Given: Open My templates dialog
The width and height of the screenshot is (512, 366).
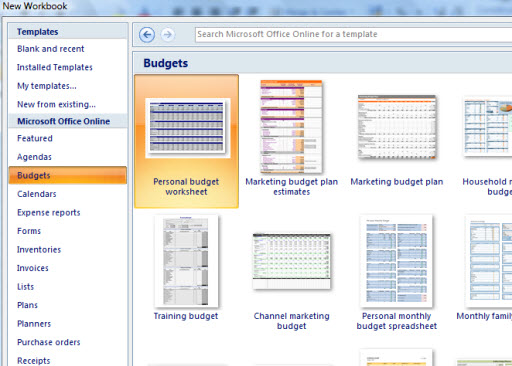Looking at the screenshot, I should pyautogui.click(x=47, y=86).
